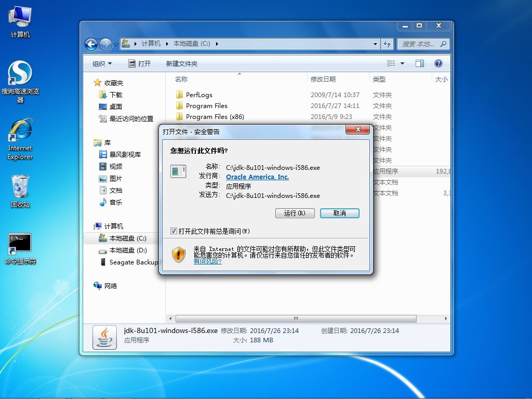532x399 pixels.
Task: Click the refresh button beside address bar
Action: 387,44
